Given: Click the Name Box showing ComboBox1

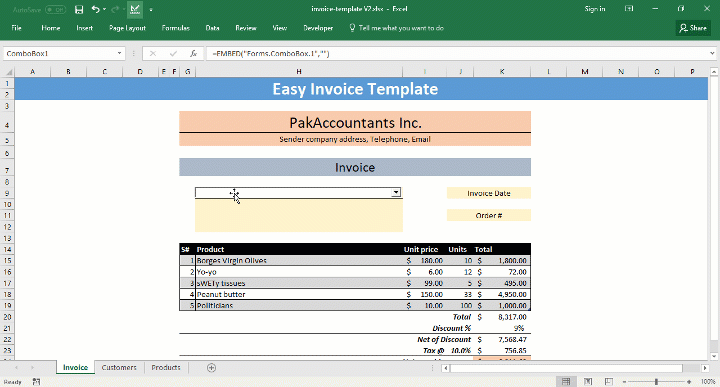Looking at the screenshot, I should coord(60,54).
